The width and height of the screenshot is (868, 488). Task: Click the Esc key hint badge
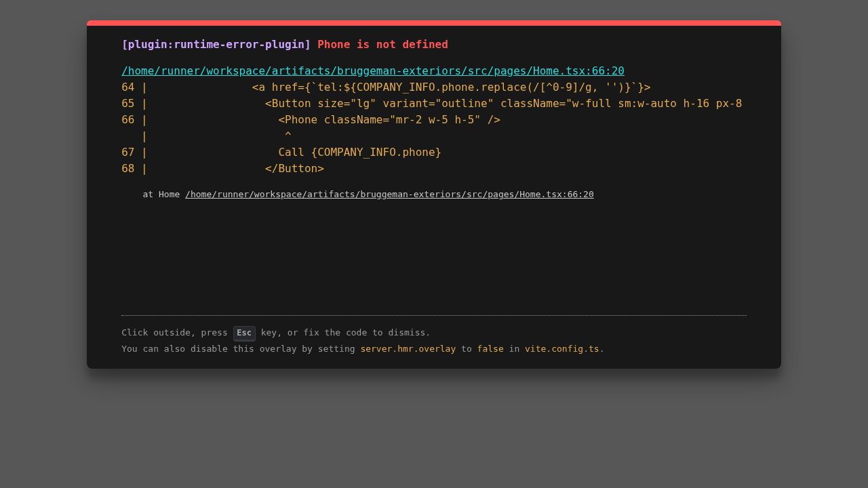244,333
